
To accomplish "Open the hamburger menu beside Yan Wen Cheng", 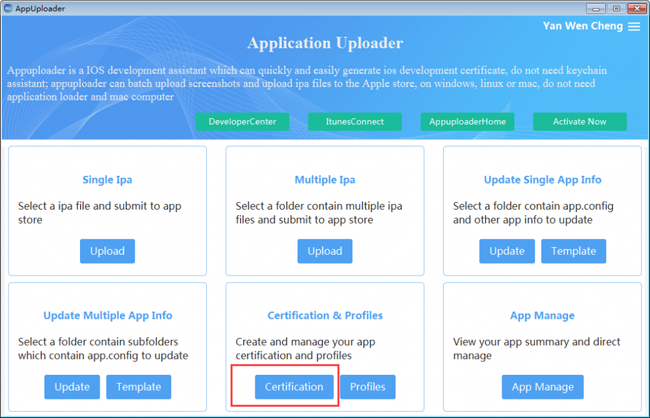I will click(634, 27).
